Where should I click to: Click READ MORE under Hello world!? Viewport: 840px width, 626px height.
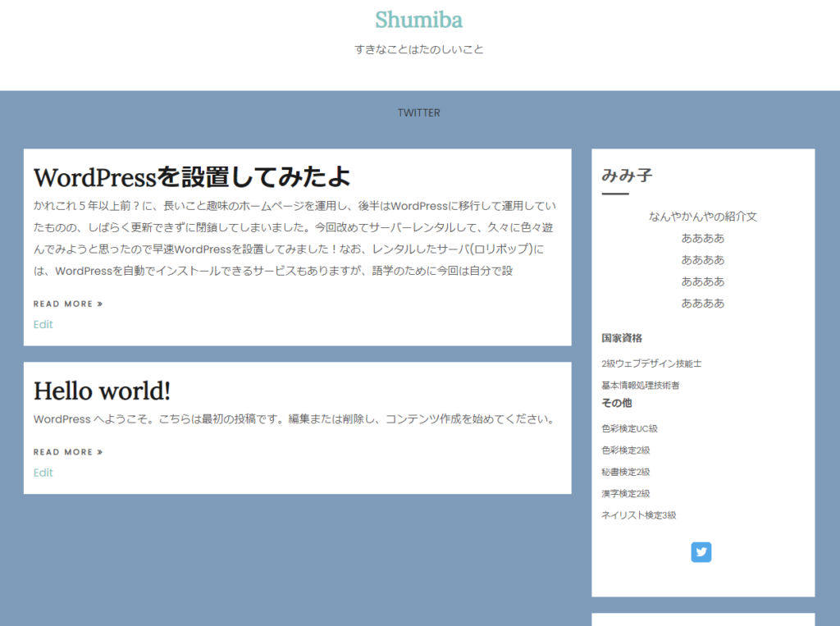point(68,452)
